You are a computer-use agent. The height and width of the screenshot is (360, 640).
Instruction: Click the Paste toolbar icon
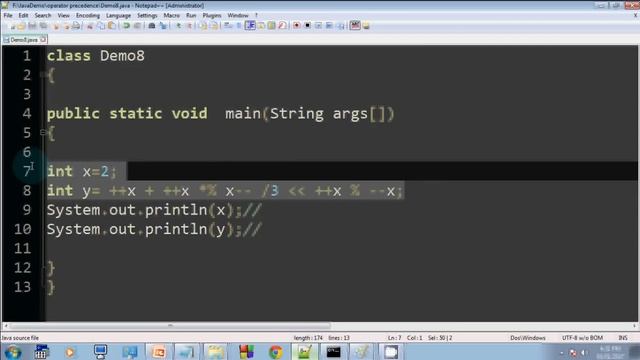pos(111,26)
